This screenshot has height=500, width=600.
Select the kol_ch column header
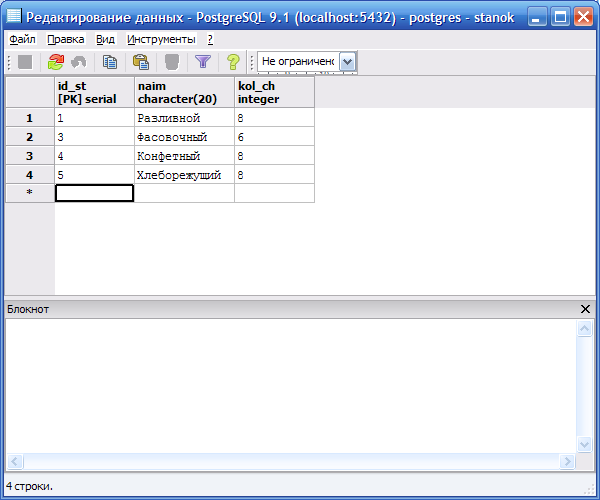click(274, 92)
